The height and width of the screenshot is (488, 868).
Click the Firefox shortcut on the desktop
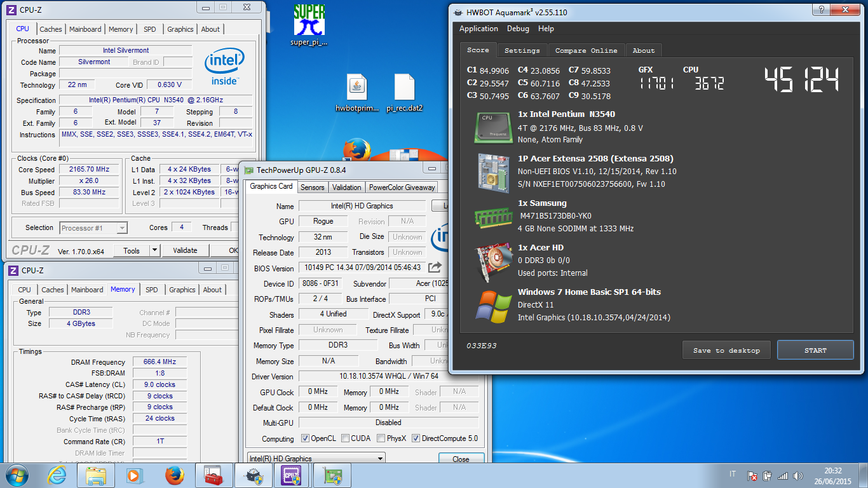pos(356,151)
